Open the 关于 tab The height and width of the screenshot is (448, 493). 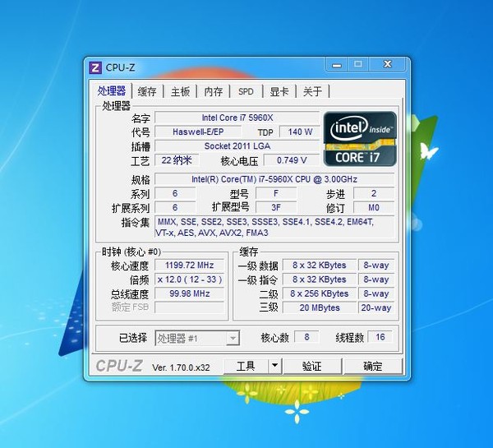pos(312,91)
